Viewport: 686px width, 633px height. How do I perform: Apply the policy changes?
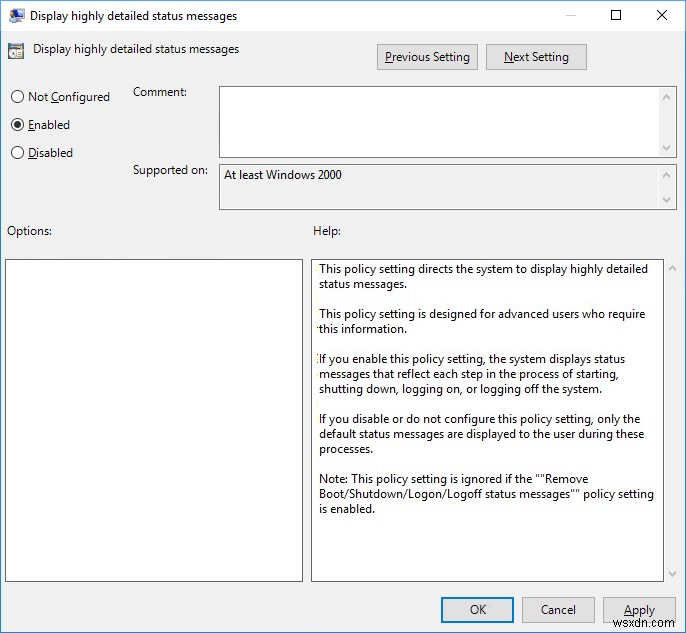tap(639, 609)
